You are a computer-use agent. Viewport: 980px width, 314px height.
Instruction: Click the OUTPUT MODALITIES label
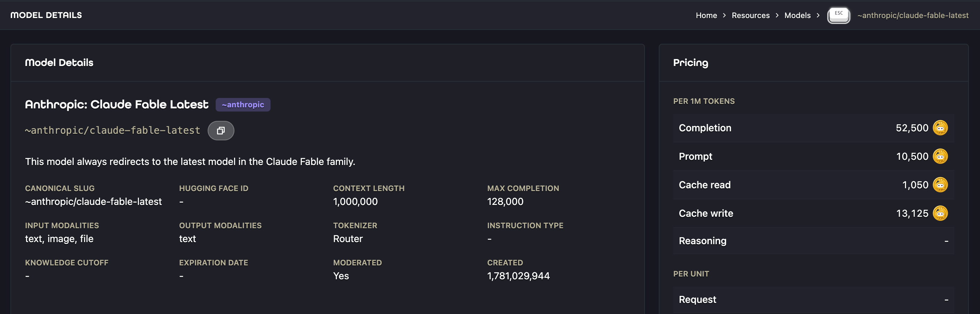point(220,226)
